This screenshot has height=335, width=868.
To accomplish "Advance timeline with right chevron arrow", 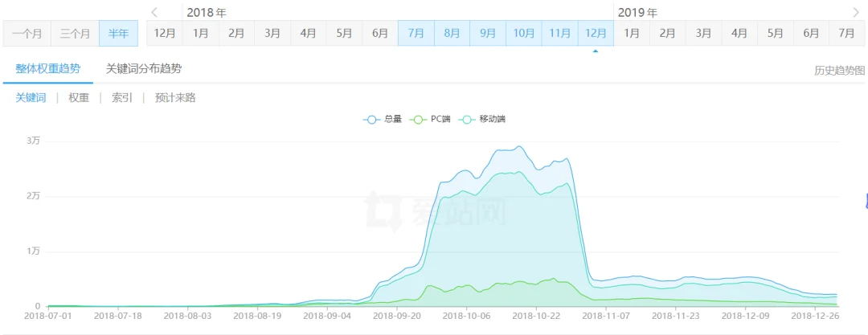I will (x=856, y=11).
